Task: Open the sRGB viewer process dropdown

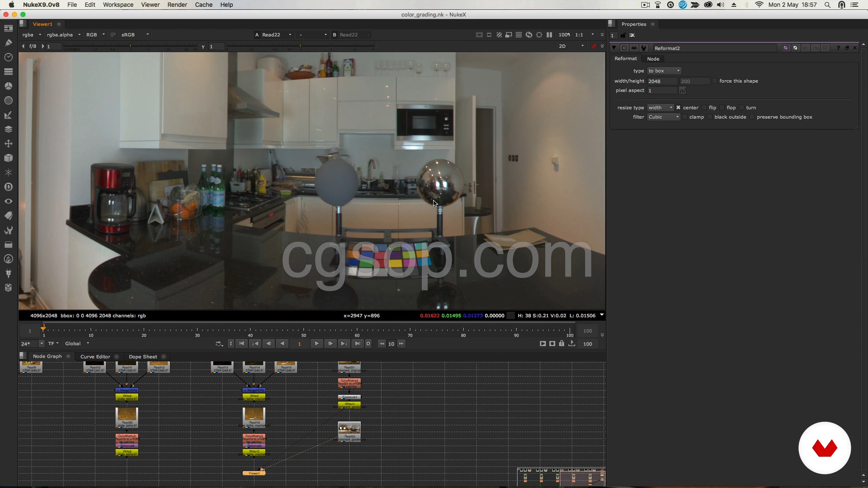Action: [x=135, y=35]
